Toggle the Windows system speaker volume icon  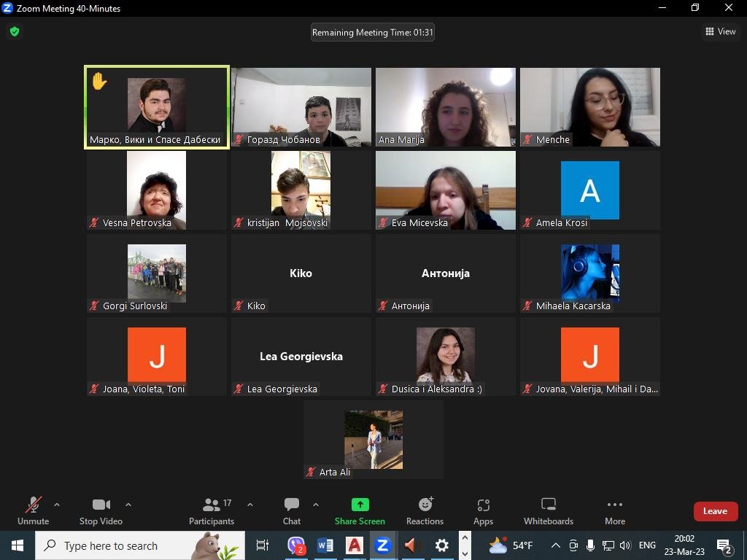[x=624, y=545]
